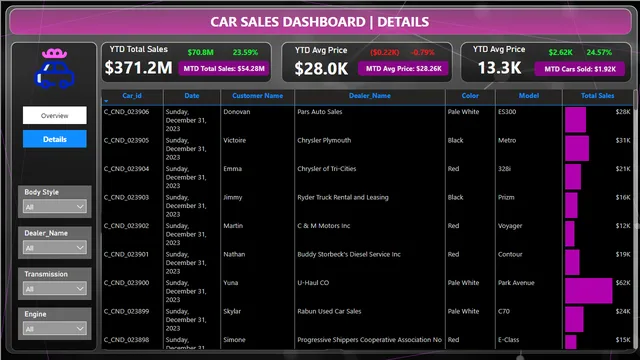
Task: Expand the Body Style dropdown
Action: pos(55,207)
